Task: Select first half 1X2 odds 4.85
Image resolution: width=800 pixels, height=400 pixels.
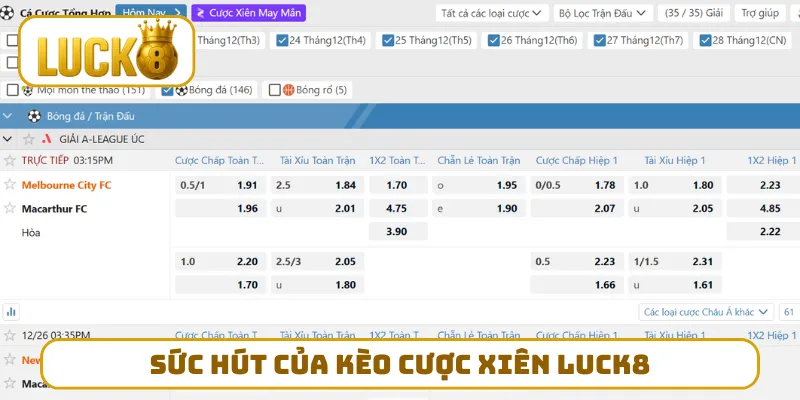Action: (763, 208)
